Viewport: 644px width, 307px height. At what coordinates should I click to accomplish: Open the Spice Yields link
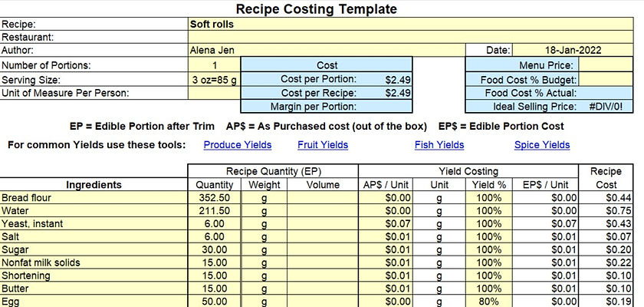(x=542, y=145)
